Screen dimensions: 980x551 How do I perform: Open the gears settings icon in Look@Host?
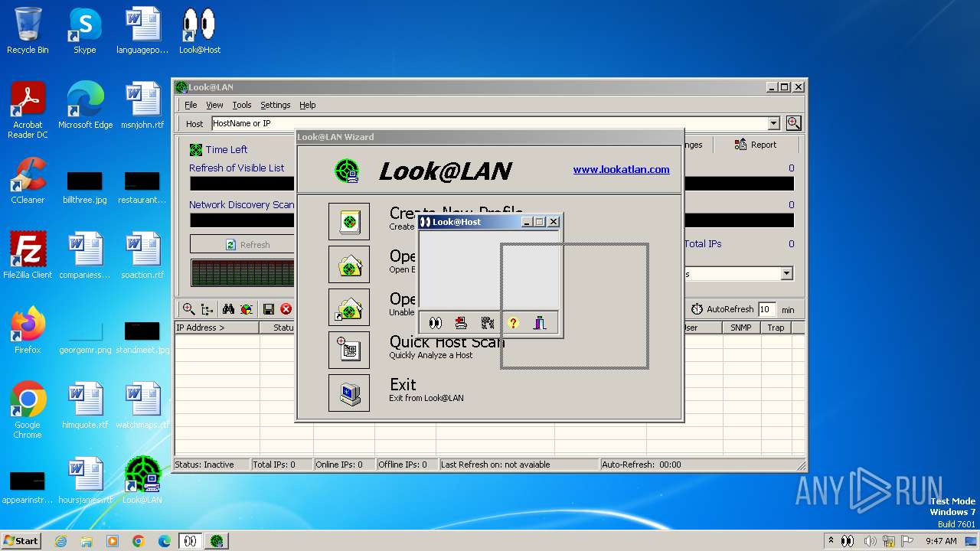(487, 323)
